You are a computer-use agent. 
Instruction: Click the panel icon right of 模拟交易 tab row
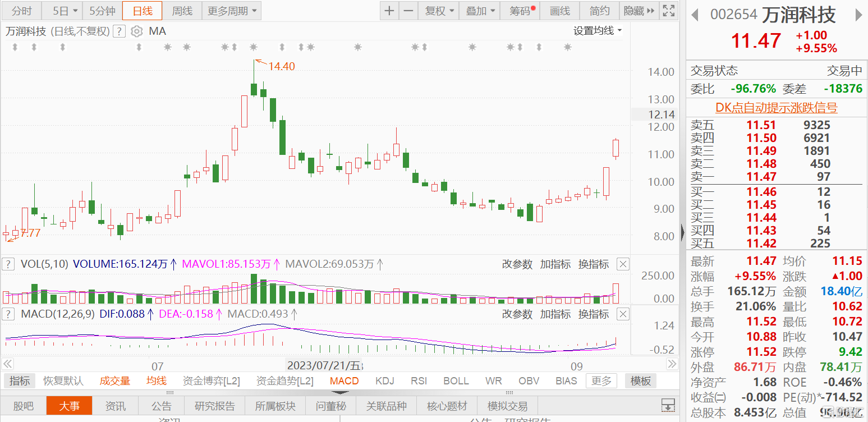(x=668, y=405)
